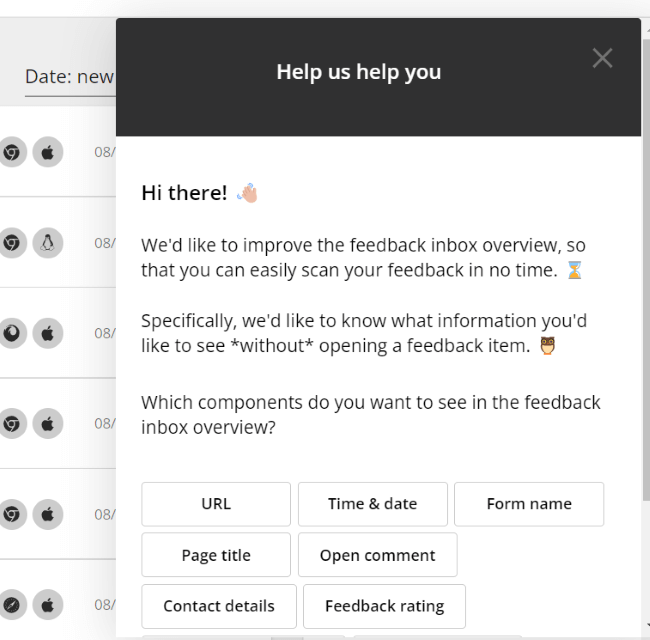Choose the Page title component

[216, 555]
